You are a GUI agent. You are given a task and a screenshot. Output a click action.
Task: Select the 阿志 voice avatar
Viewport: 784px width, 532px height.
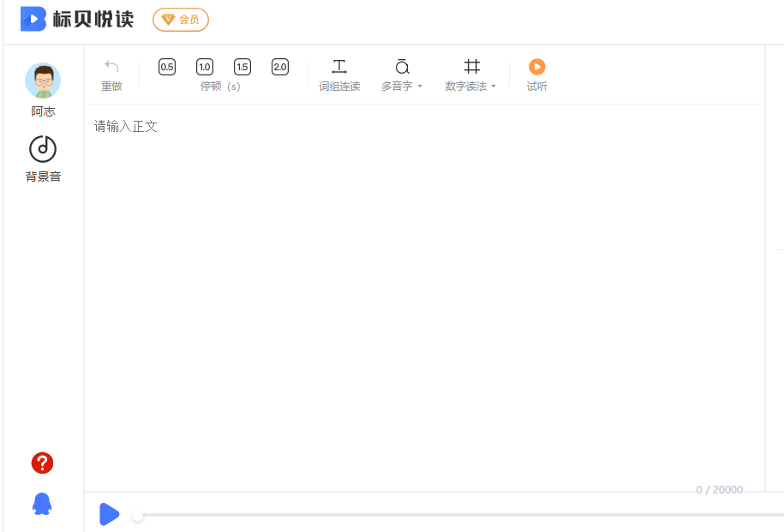[43, 81]
